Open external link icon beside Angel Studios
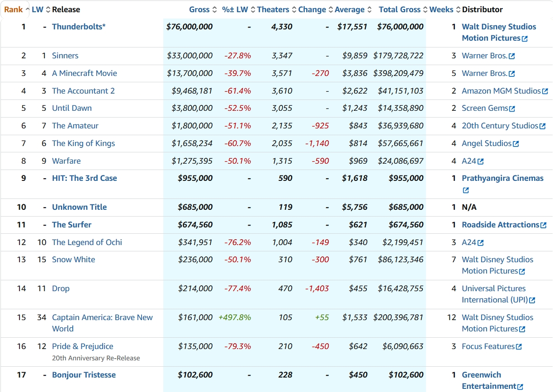 click(516, 144)
